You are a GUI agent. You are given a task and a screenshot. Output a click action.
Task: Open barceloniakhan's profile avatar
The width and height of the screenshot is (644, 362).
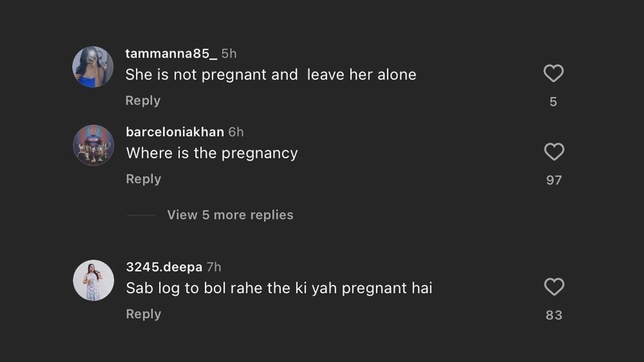(x=93, y=145)
